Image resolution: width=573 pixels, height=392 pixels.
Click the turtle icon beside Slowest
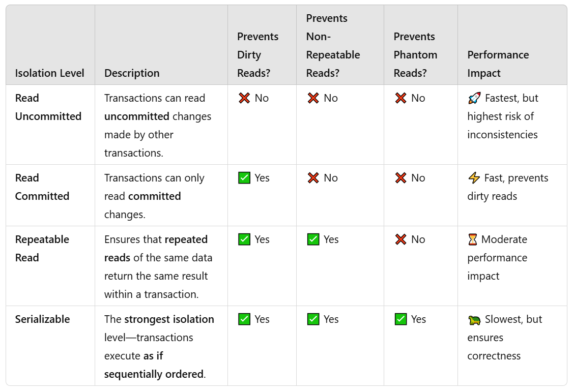[x=474, y=320]
